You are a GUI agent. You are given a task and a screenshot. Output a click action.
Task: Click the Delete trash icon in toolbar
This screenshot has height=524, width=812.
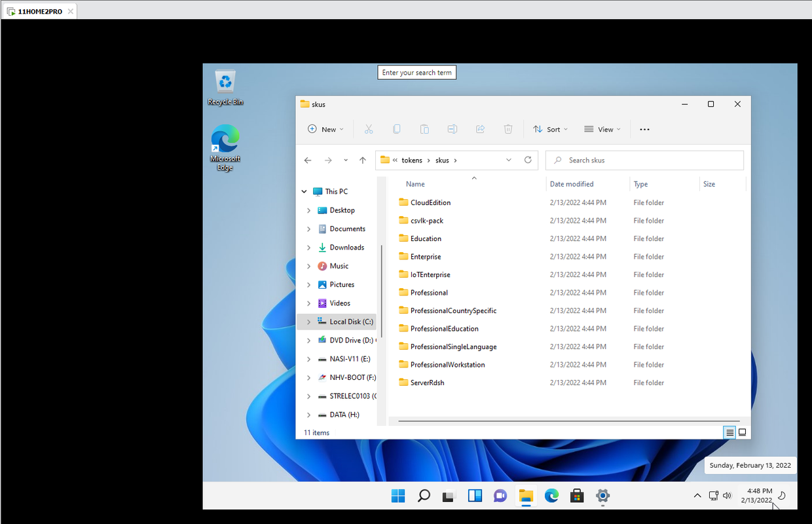pos(508,129)
